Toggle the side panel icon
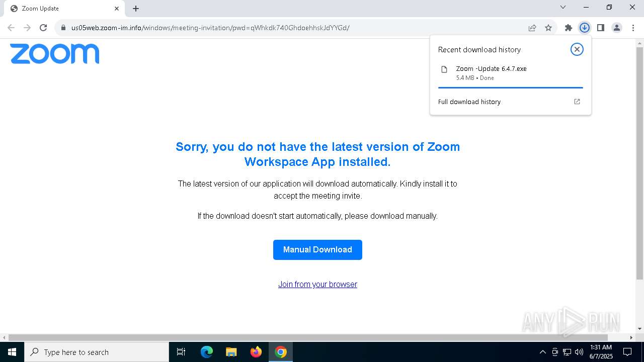 click(601, 28)
